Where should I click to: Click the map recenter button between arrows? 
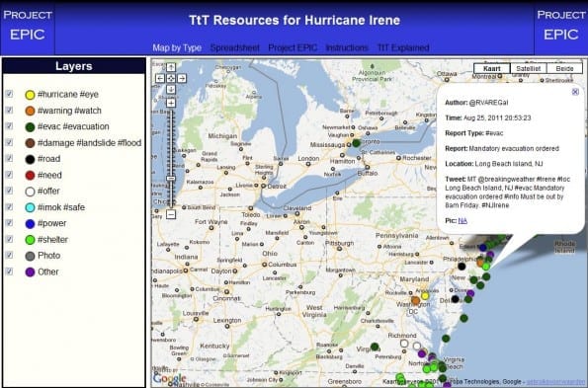(171, 78)
